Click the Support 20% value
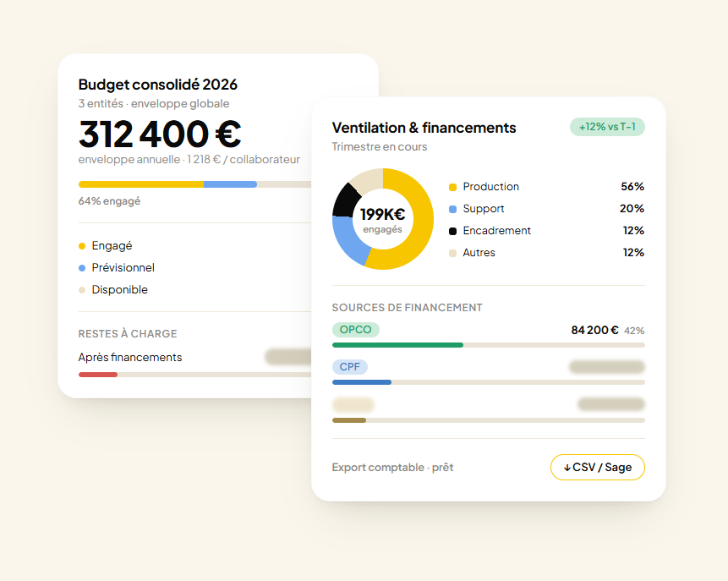728x581 pixels. (632, 209)
